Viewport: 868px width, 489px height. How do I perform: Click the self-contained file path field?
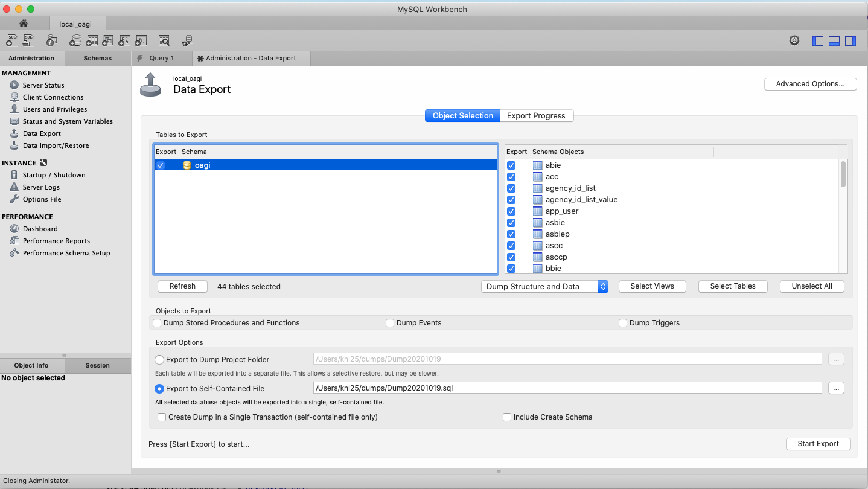[x=567, y=388]
